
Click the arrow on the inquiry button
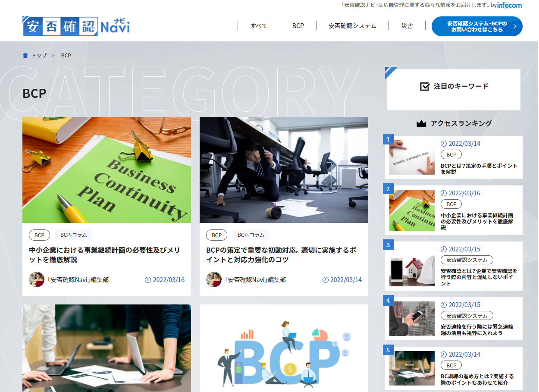coord(515,26)
